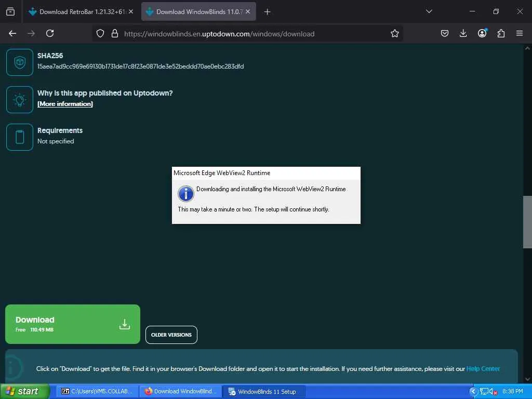Switch to Firefox taskbar button

[x=180, y=392]
